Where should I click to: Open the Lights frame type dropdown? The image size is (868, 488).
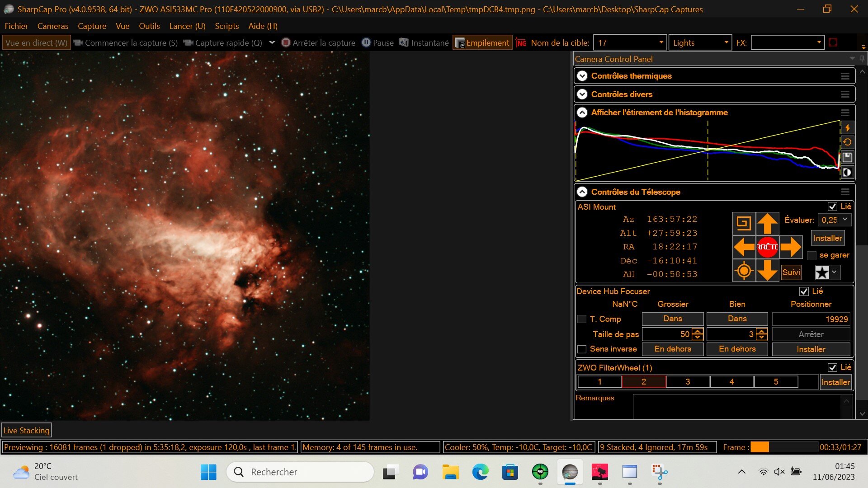700,43
